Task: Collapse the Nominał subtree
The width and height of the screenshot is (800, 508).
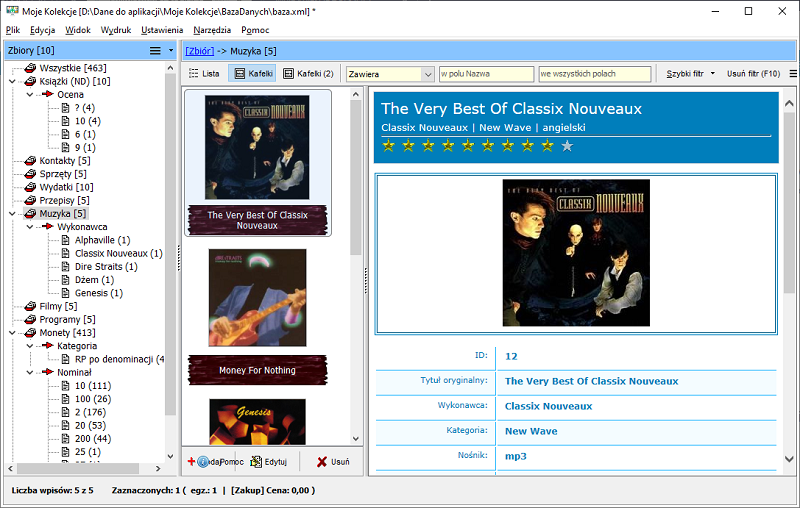Action: click(x=30, y=372)
